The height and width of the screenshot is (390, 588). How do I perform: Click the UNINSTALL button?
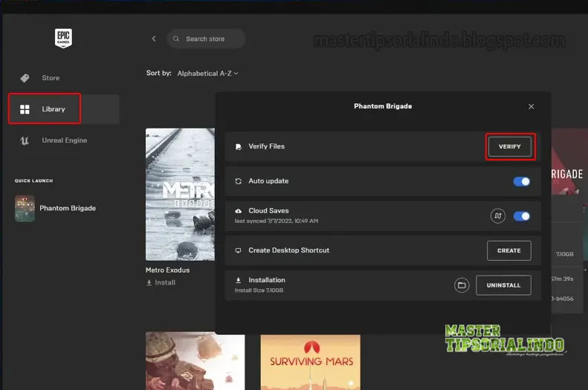[x=503, y=285]
